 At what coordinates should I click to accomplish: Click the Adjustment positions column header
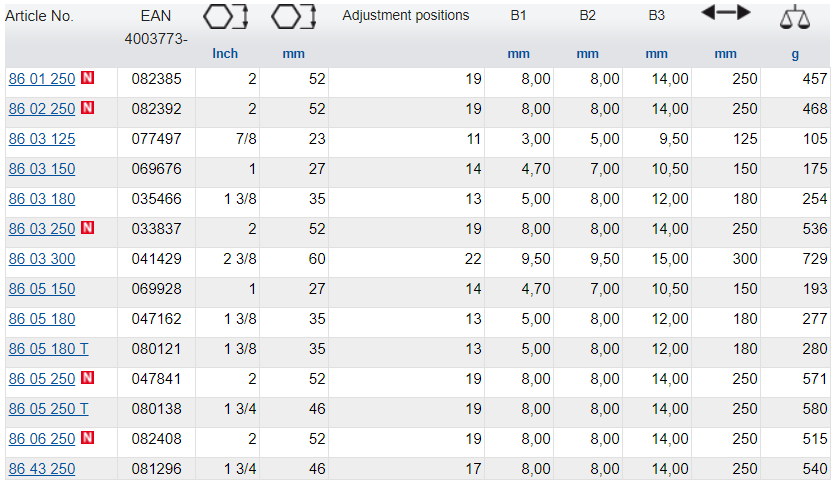tap(405, 16)
